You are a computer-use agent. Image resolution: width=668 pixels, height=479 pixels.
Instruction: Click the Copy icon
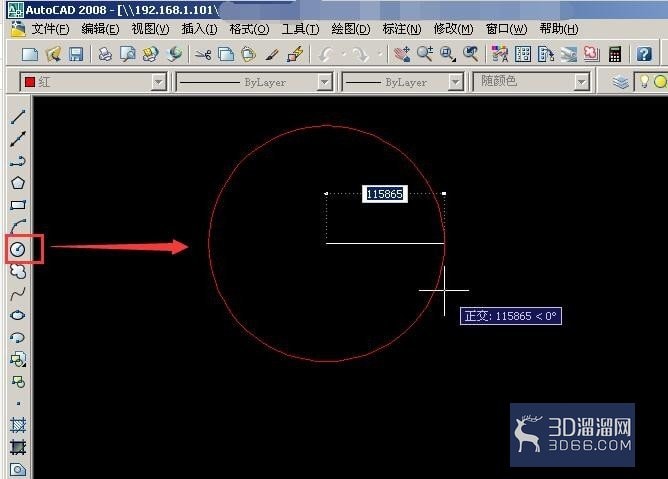(x=226, y=54)
